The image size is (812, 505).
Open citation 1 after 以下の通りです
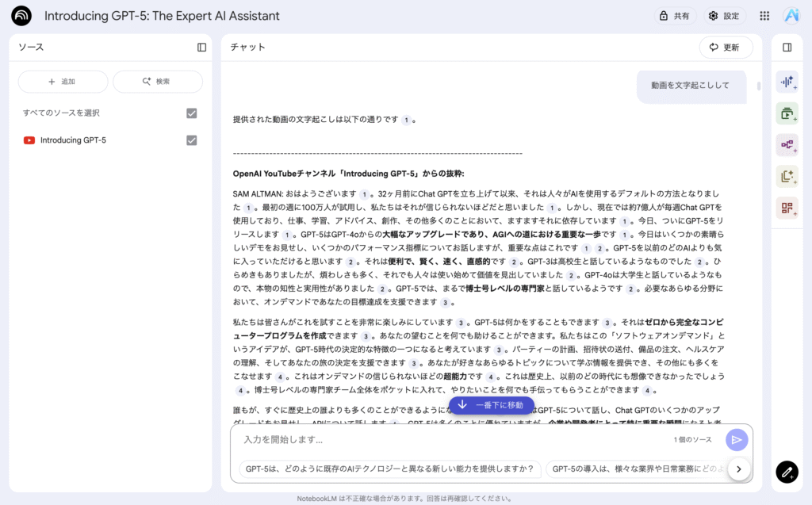tap(407, 121)
